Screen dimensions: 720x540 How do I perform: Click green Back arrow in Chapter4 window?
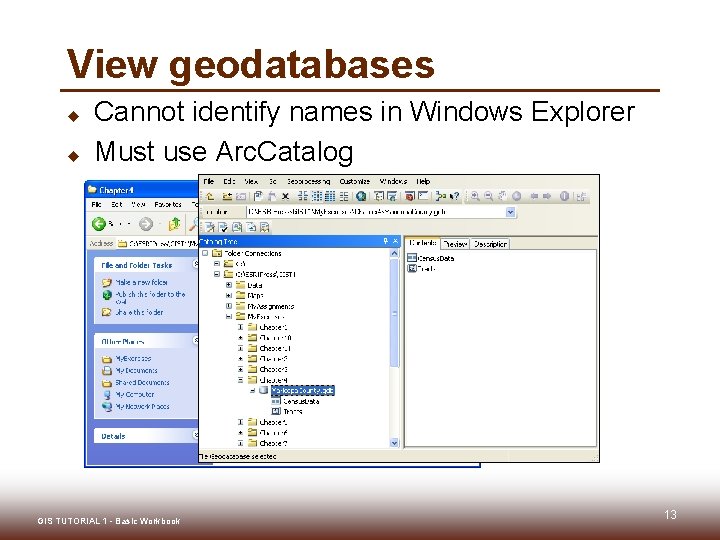pos(99,224)
